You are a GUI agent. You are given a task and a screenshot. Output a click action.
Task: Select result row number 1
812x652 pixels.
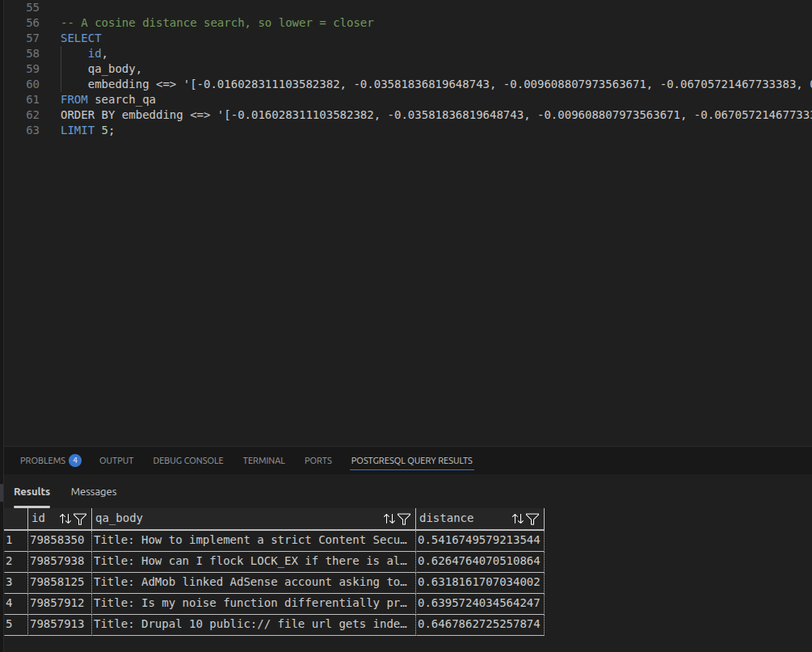[10, 540]
